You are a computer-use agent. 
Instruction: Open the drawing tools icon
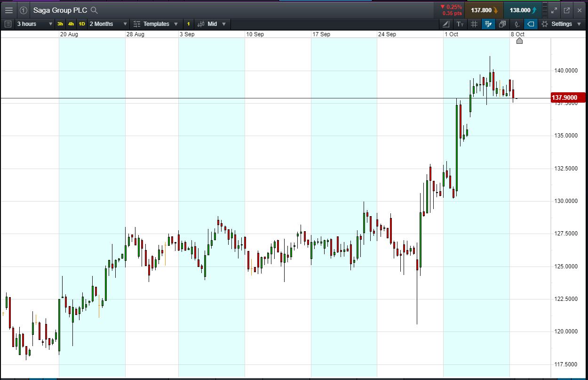(x=445, y=24)
